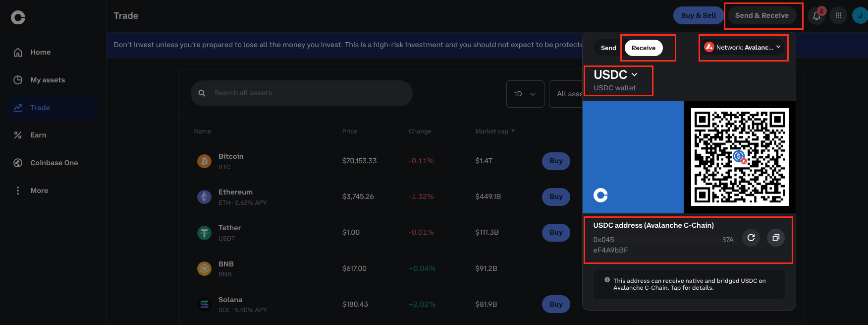Image resolution: width=868 pixels, height=325 pixels.
Task: Click the Coinbase One badge icon
Action: pyautogui.click(x=18, y=163)
